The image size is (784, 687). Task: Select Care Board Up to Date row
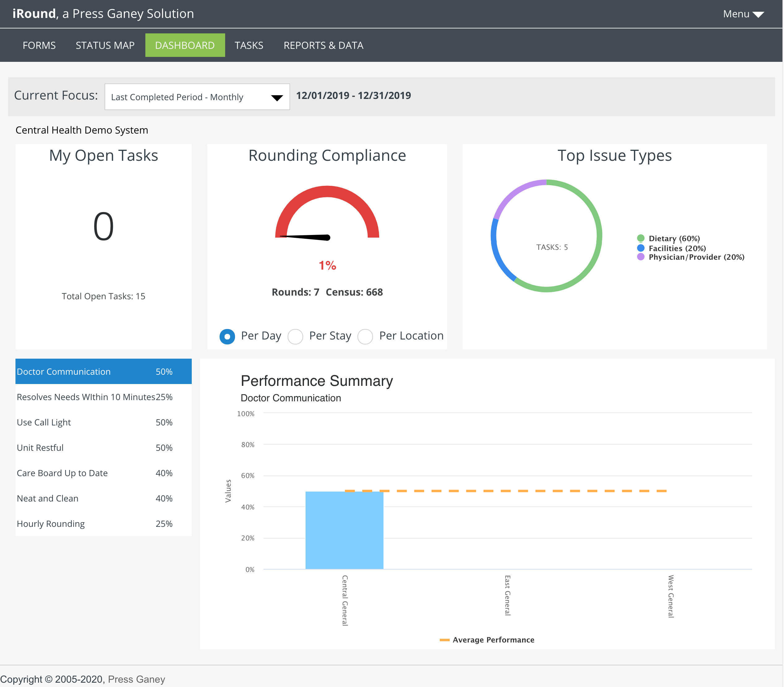[104, 473]
